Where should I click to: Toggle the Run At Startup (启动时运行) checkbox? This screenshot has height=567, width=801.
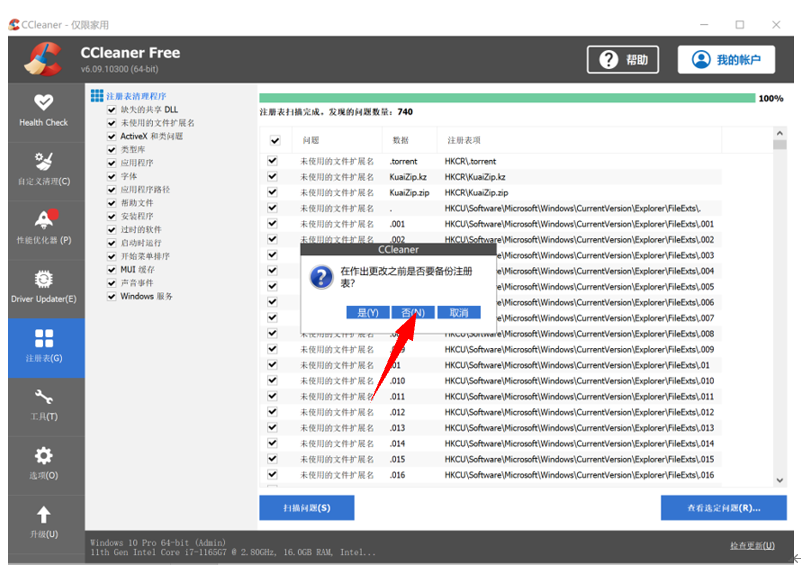111,243
